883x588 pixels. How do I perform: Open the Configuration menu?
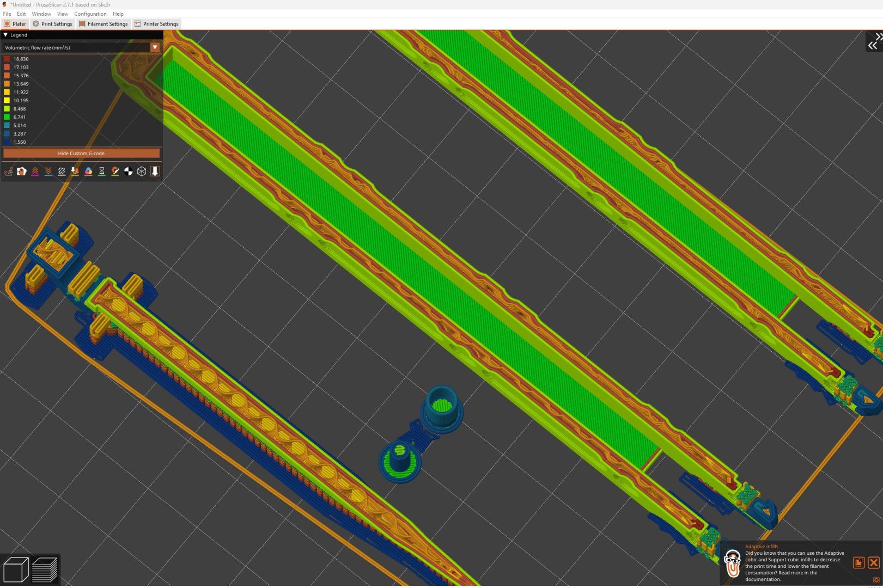(x=90, y=14)
